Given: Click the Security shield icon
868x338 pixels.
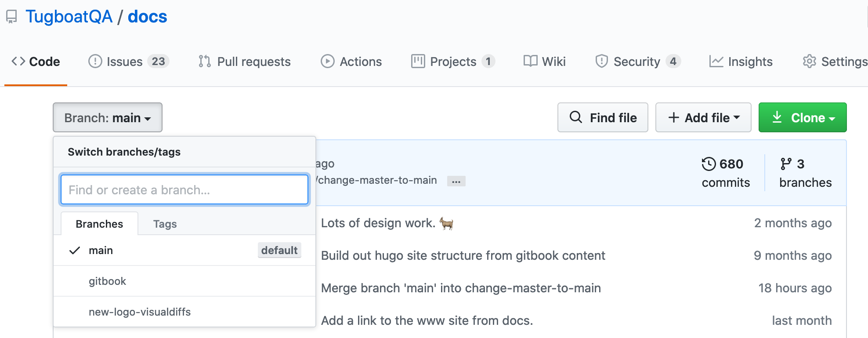Looking at the screenshot, I should coord(601,62).
